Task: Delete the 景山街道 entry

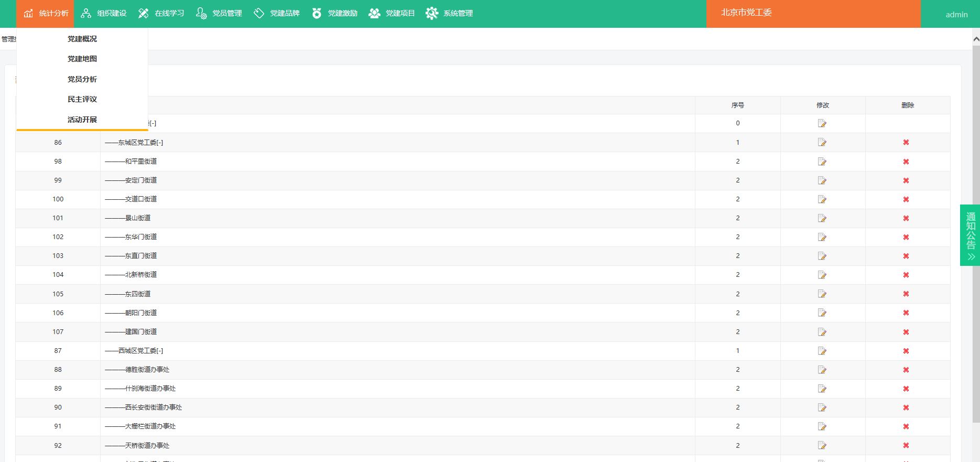Action: (906, 218)
